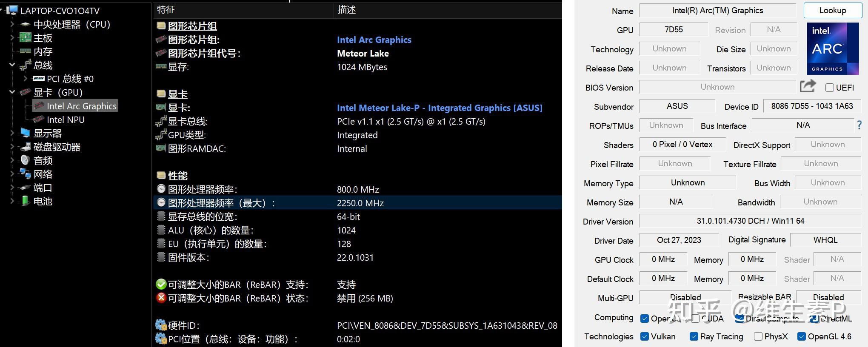
Task: Expand the 音频 tree node
Action: tap(12, 160)
